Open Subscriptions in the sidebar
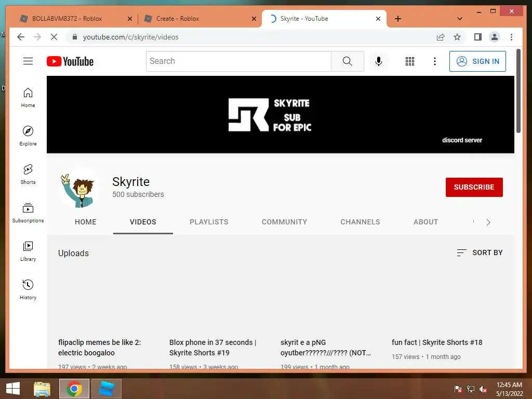The width and height of the screenshot is (532, 399). [28, 212]
